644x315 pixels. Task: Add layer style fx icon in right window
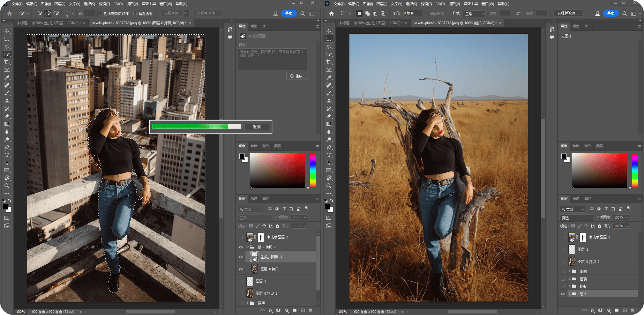point(592,310)
